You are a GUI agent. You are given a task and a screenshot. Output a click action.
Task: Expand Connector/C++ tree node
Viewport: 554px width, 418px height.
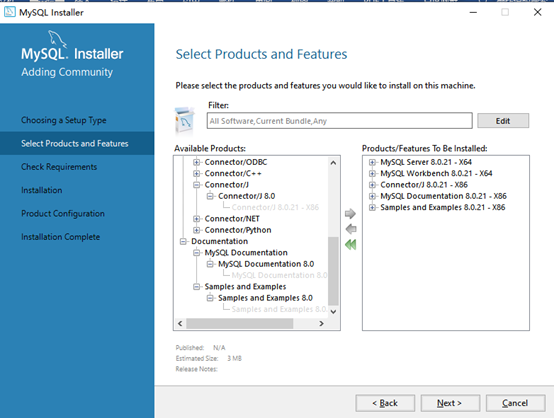[x=196, y=173]
